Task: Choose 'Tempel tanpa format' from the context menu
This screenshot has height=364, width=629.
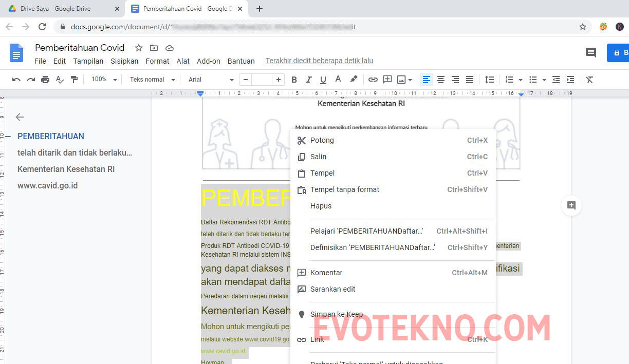Action: click(393, 189)
